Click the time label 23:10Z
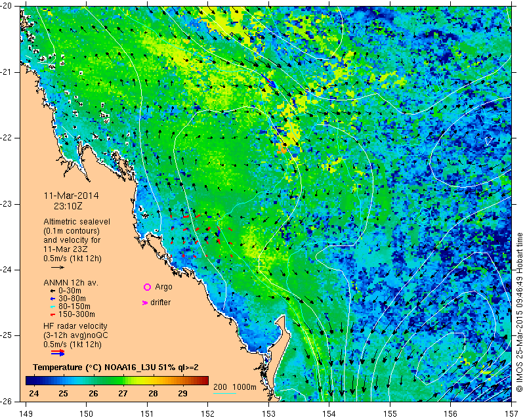The width and height of the screenshot is (525, 420). (x=68, y=206)
